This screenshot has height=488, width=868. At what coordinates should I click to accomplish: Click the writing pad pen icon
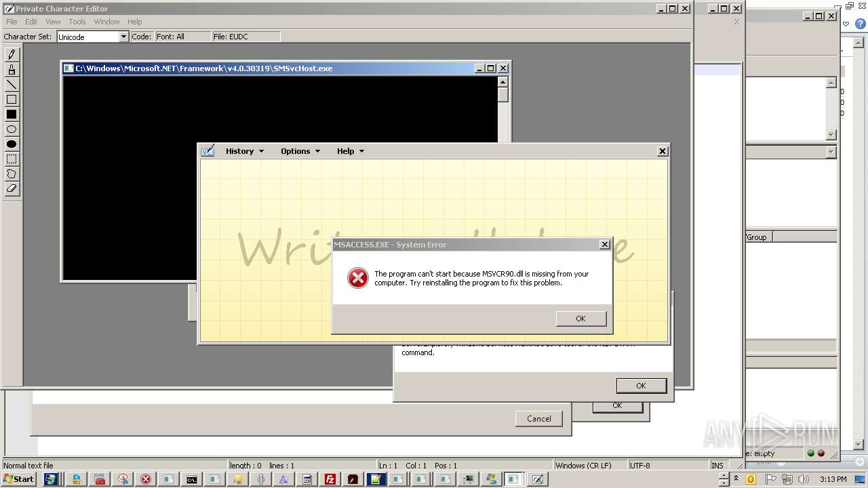pos(208,151)
